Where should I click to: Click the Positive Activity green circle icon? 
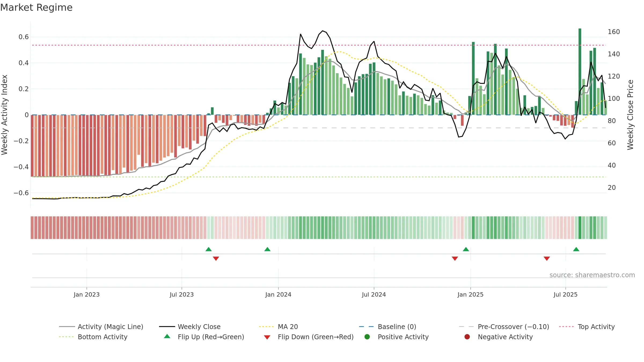point(367,337)
